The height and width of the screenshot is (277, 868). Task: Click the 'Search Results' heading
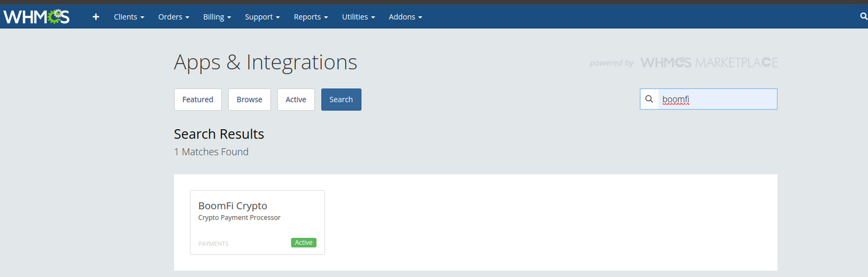[219, 134]
